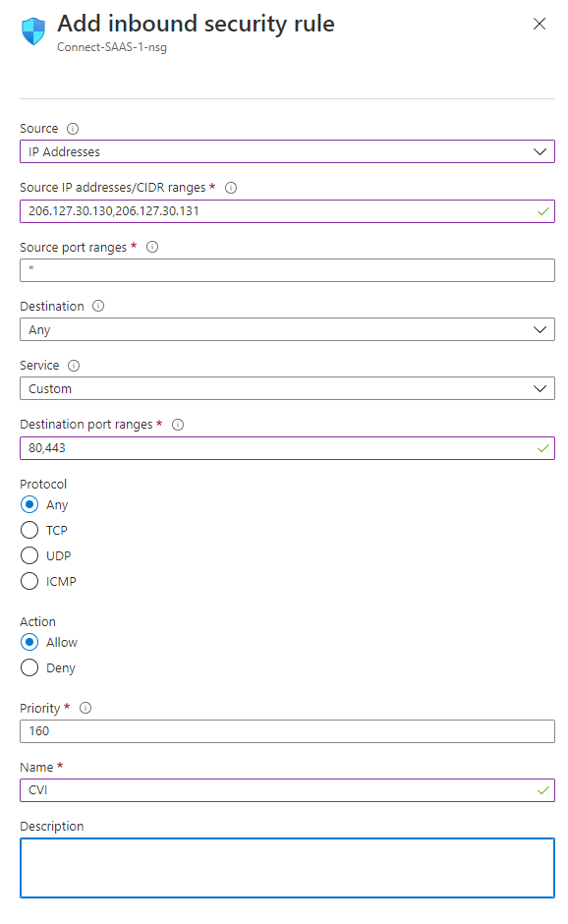Select the UDP protocol option
This screenshot has width=568, height=924.
(29, 555)
